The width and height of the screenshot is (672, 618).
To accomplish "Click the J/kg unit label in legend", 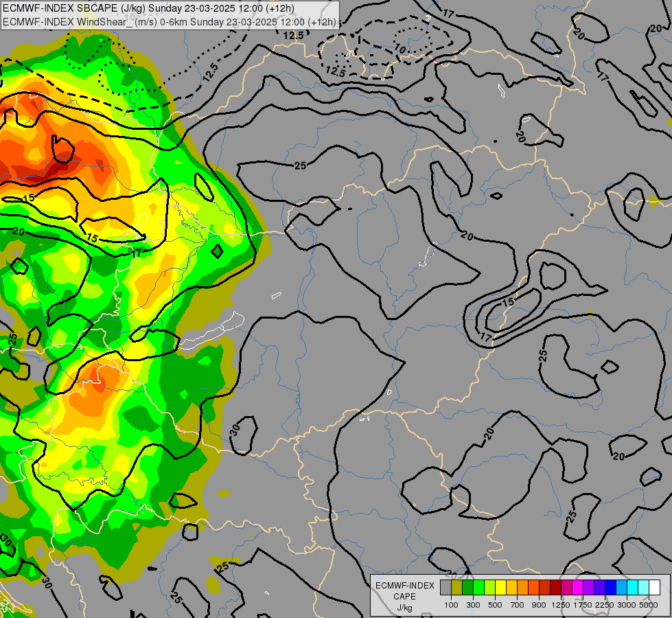I will coord(404,608).
